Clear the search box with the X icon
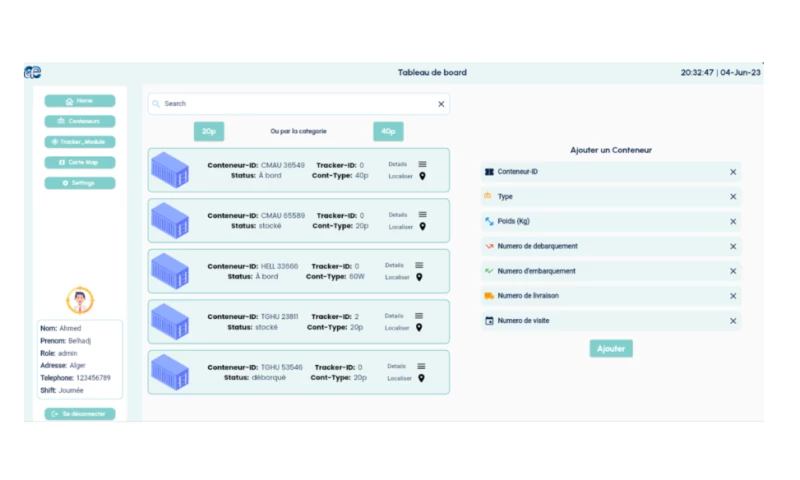 tap(441, 104)
